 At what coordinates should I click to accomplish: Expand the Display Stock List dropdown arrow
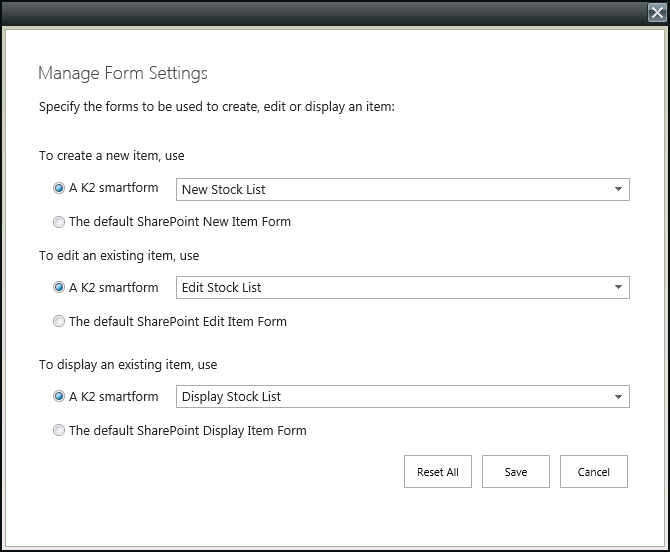pyautogui.click(x=618, y=397)
